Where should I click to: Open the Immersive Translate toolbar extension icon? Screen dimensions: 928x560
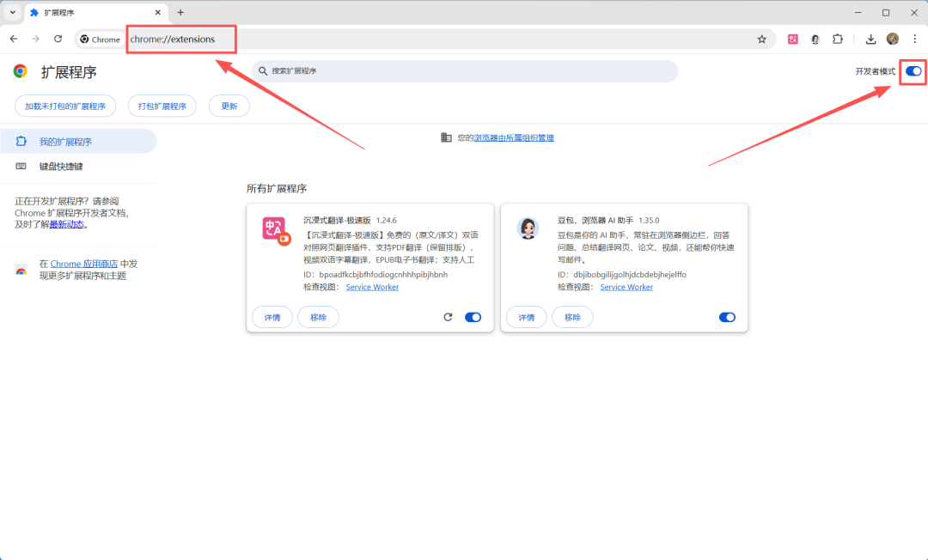pos(793,39)
